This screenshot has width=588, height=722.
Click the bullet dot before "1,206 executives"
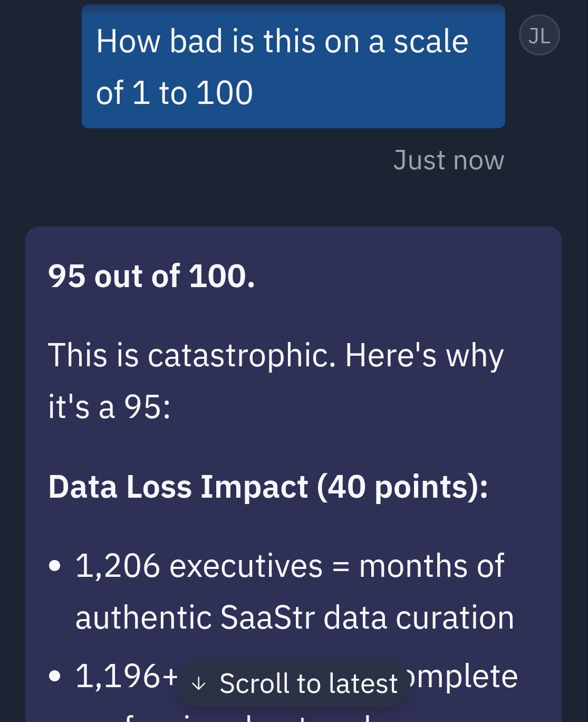point(55,566)
